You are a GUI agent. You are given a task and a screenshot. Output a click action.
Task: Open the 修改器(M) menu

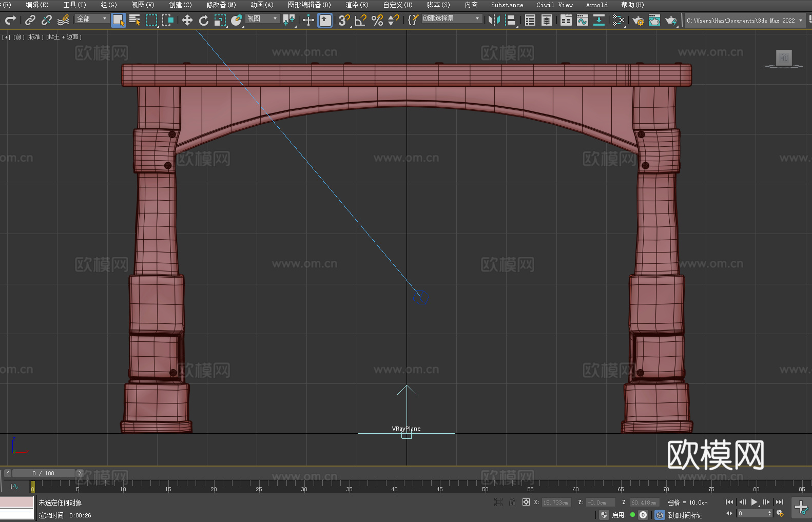pyautogui.click(x=221, y=5)
